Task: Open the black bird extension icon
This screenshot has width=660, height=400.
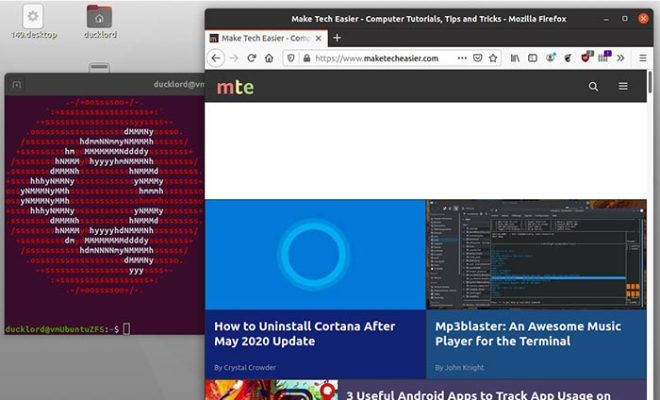Action: click(568, 58)
